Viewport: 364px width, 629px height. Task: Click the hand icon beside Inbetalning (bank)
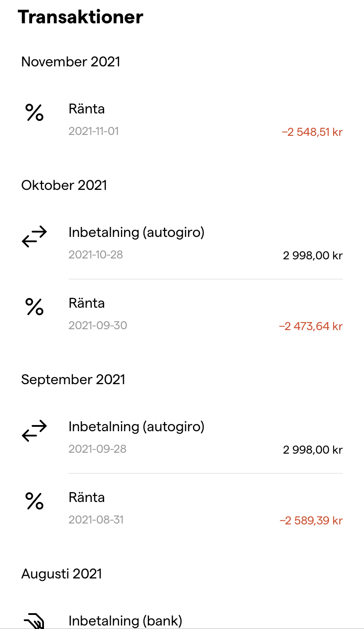[34, 622]
